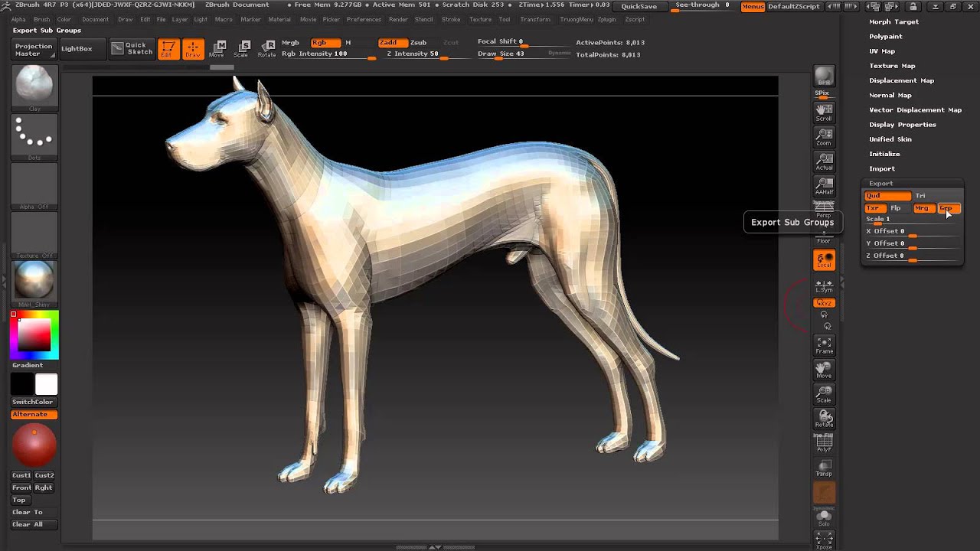Click the Projection Master button
980x551 pixels.
(34, 50)
